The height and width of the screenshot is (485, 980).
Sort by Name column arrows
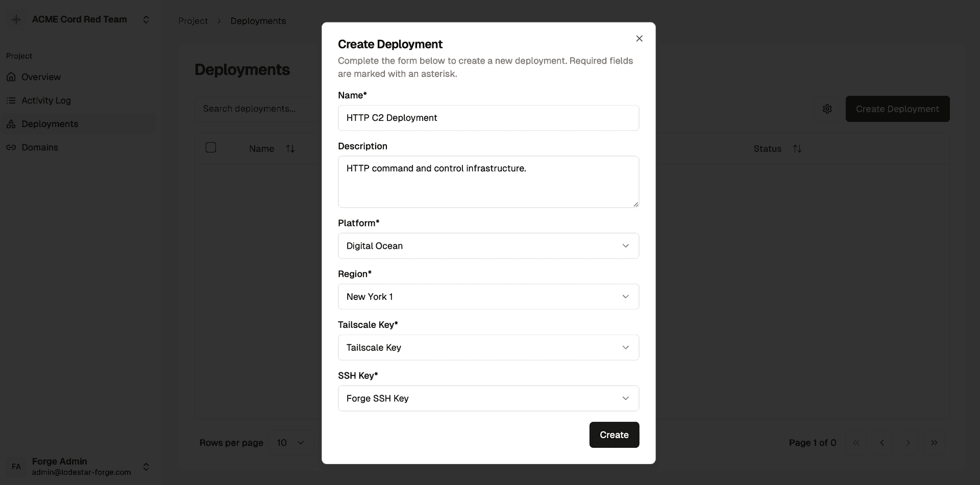290,148
